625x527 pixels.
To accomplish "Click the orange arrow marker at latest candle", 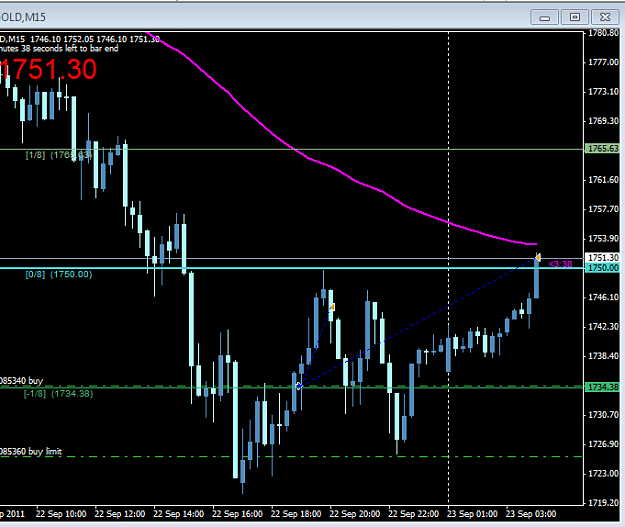I will (538, 258).
